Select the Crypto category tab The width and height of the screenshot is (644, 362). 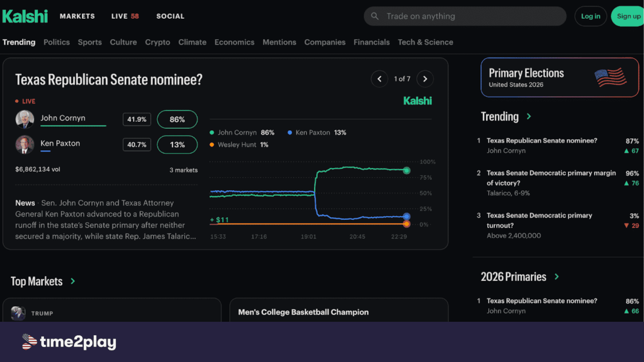pos(158,42)
